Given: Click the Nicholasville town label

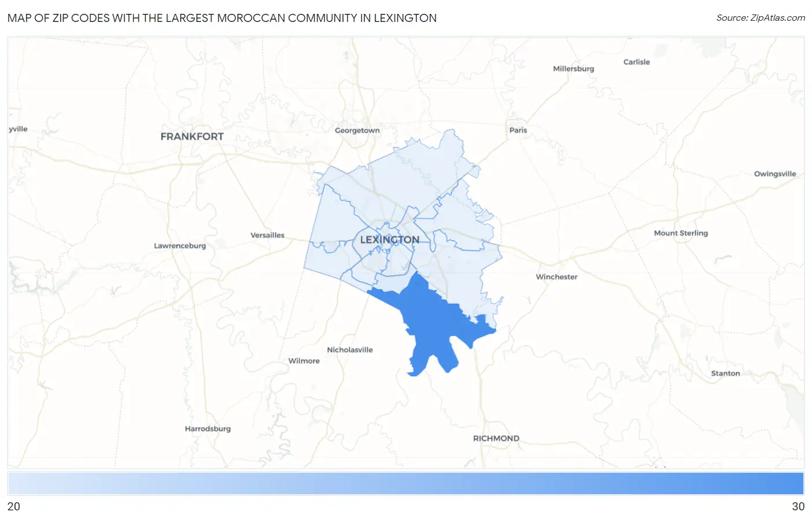Looking at the screenshot, I should click(x=350, y=350).
